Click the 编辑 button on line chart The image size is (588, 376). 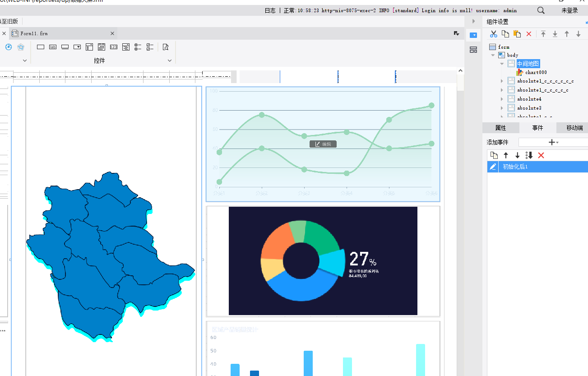coord(323,144)
